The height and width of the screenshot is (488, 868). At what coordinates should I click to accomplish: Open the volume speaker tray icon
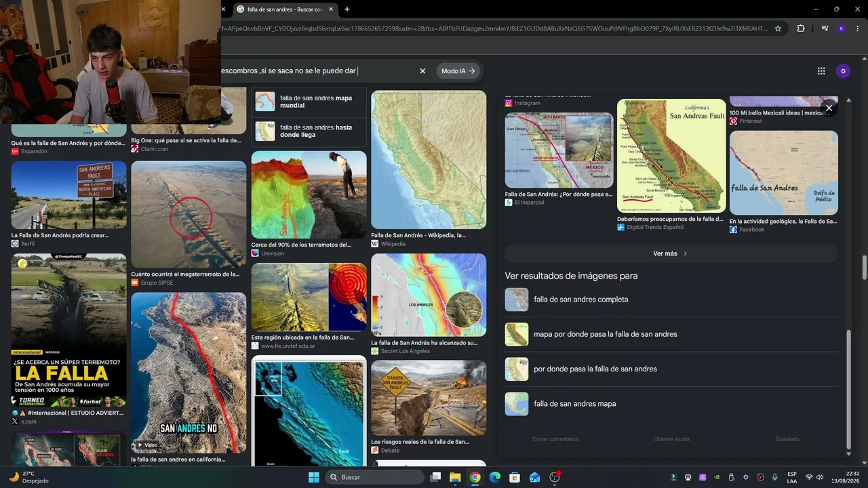819,477
